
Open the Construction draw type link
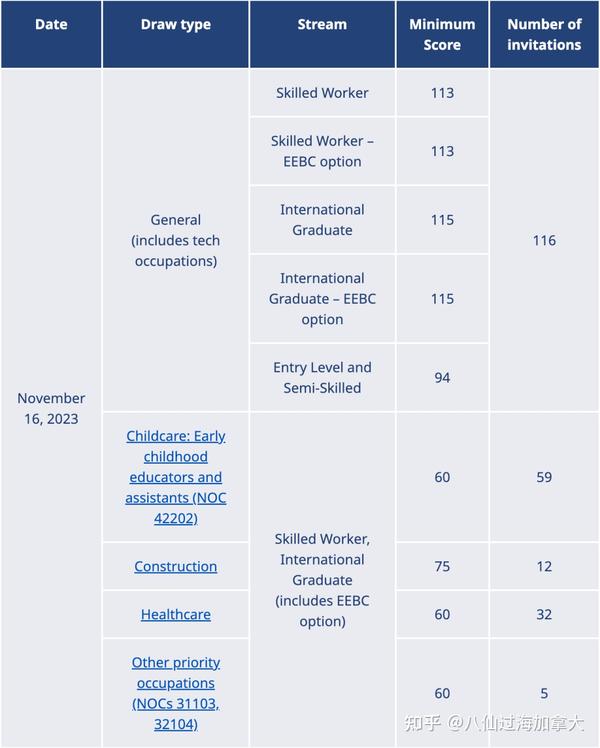[x=176, y=566]
